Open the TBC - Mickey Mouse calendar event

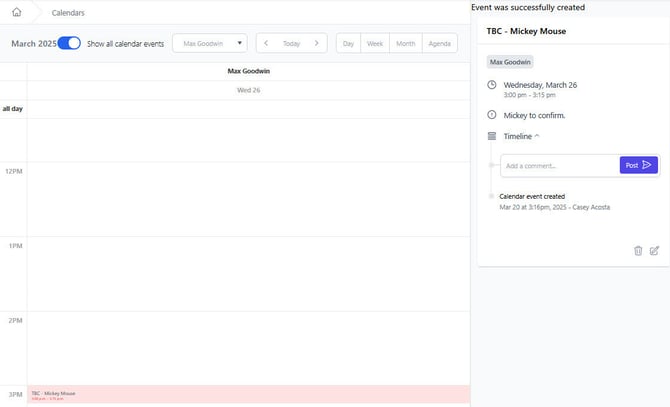coord(249,394)
